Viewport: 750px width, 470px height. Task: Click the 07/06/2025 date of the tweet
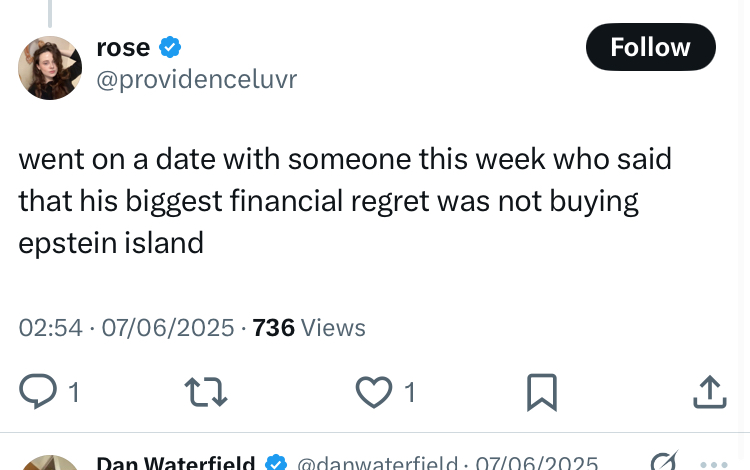pos(168,328)
